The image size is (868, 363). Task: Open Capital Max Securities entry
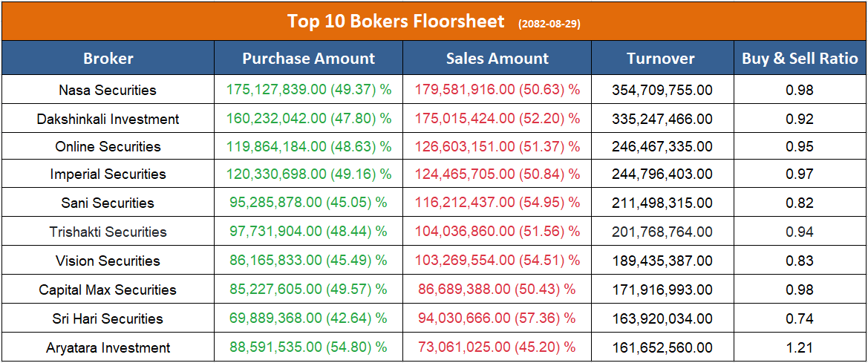(x=108, y=290)
